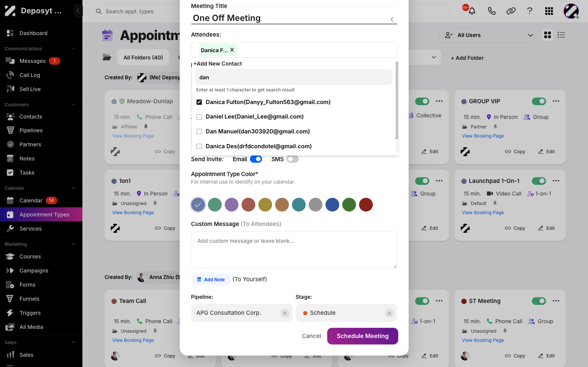Open the All Users dropdown
The height and width of the screenshot is (367, 588).
coord(487,35)
